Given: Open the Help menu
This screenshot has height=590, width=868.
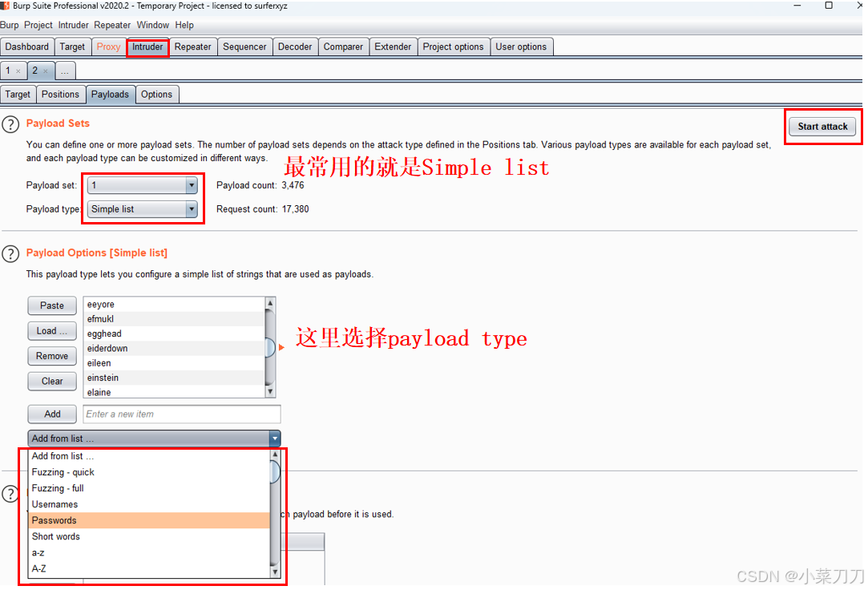Looking at the screenshot, I should coord(184,25).
